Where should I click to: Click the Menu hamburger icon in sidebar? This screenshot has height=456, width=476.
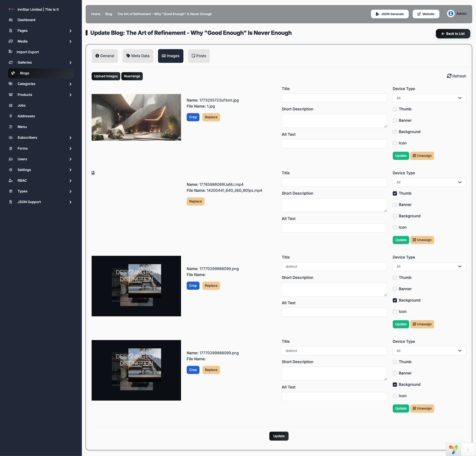click(11, 127)
